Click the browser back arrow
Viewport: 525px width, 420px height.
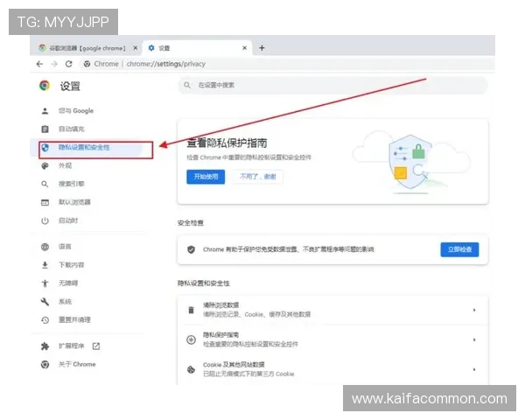click(39, 64)
